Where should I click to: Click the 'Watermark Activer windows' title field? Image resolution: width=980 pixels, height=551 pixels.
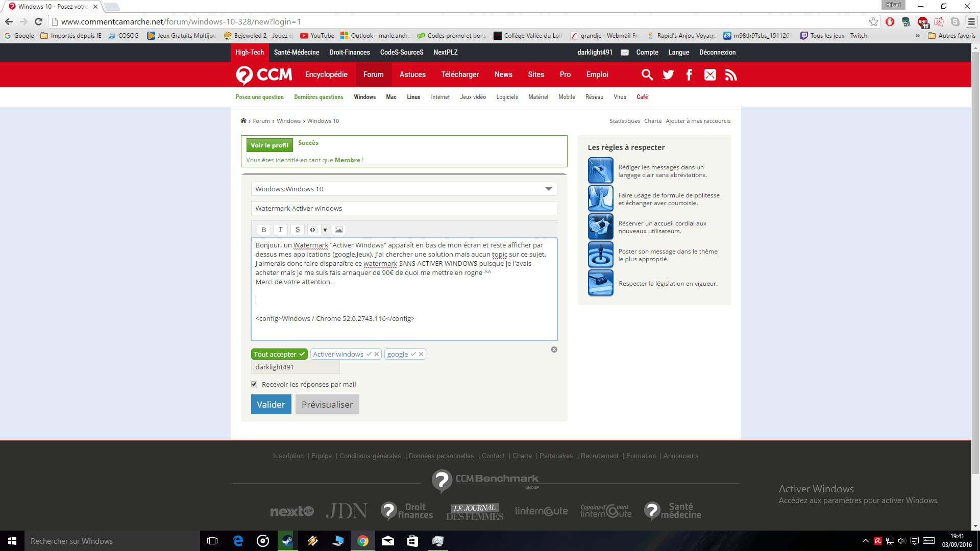(404, 208)
